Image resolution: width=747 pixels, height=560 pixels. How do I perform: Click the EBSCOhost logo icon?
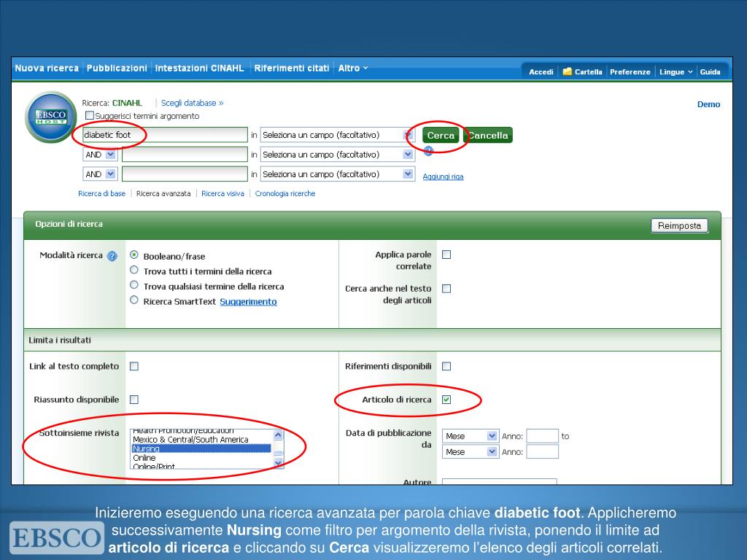(51, 117)
